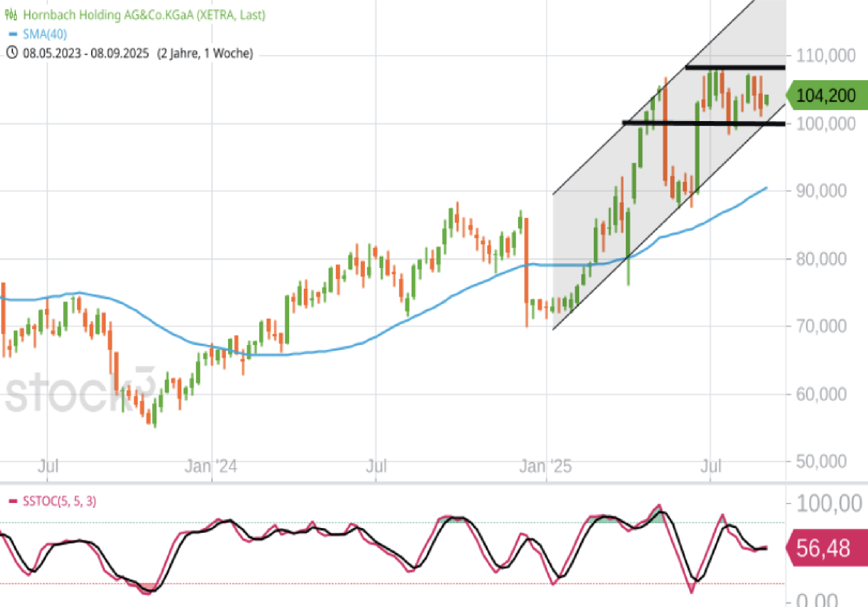Click the date range 08.05.2023 - 08.09.2025
This screenshot has width=868, height=607.
86,53
